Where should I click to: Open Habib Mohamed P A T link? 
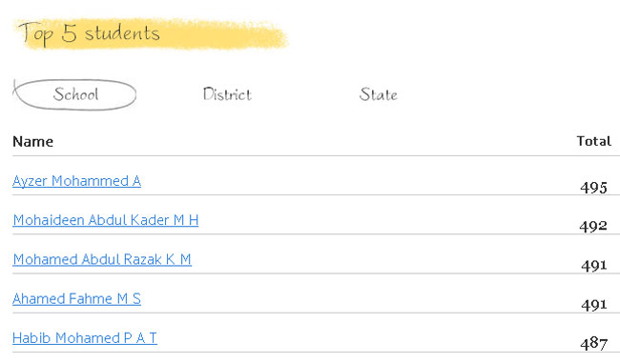[x=85, y=338]
